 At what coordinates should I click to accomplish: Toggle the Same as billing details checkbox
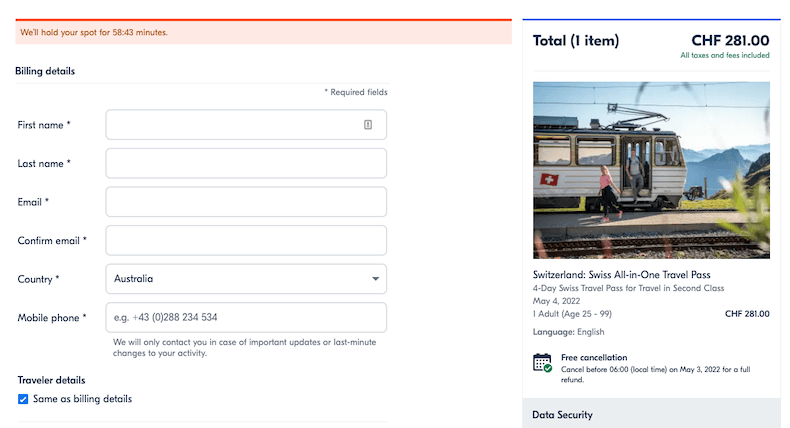[x=24, y=399]
